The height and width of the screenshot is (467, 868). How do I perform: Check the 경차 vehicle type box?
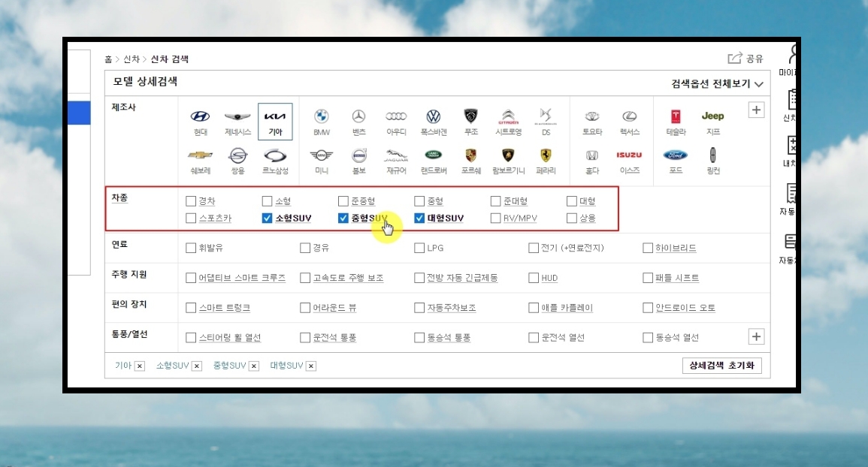click(x=191, y=201)
